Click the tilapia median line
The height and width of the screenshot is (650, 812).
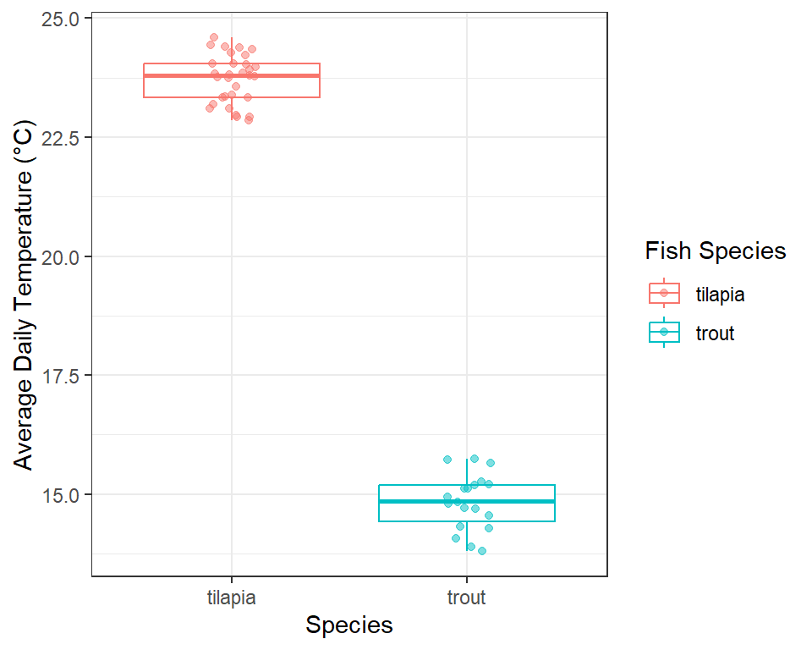tap(232, 75)
